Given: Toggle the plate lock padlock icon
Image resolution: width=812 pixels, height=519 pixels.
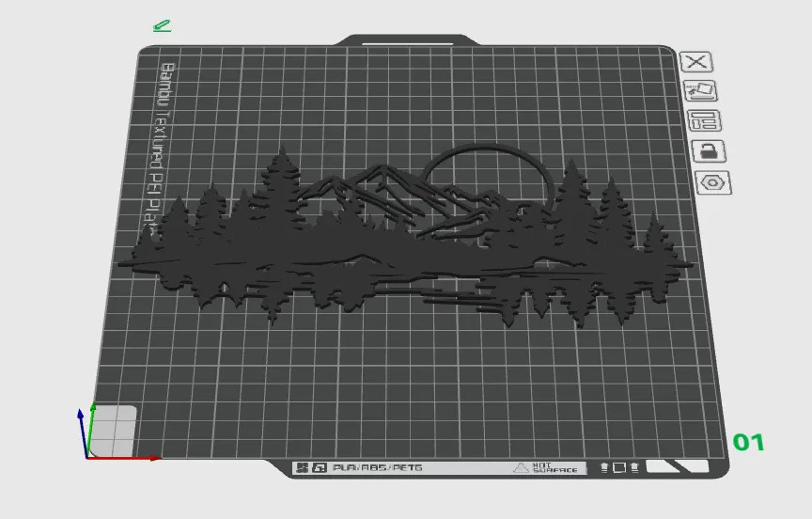Looking at the screenshot, I should pyautogui.click(x=709, y=151).
